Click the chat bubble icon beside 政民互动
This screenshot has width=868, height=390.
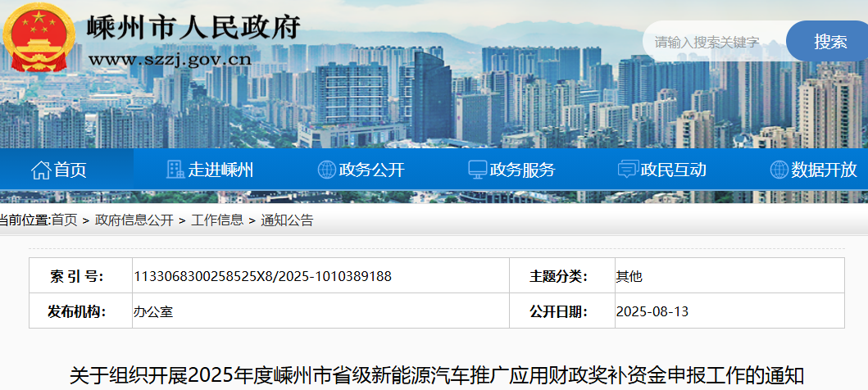pos(628,170)
